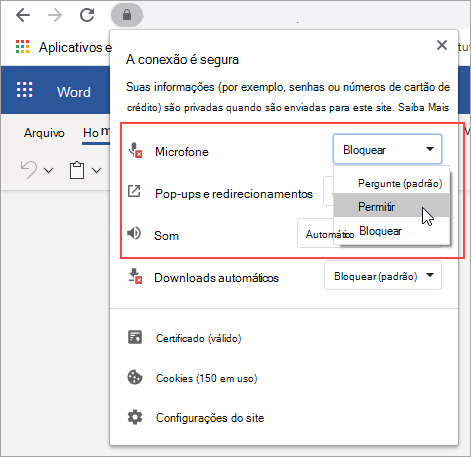The width and height of the screenshot is (471, 457).
Task: Click the A conexão é segura heading
Action: 182,60
